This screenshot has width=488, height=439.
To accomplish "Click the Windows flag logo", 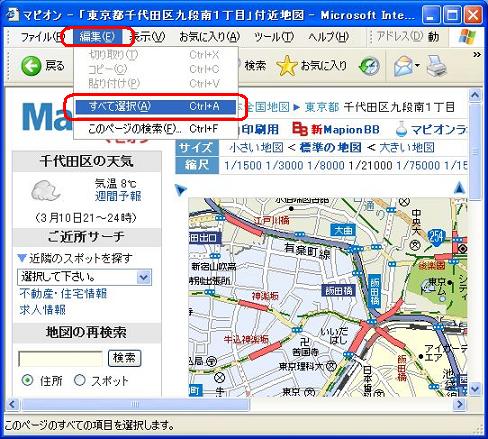I will (x=467, y=37).
